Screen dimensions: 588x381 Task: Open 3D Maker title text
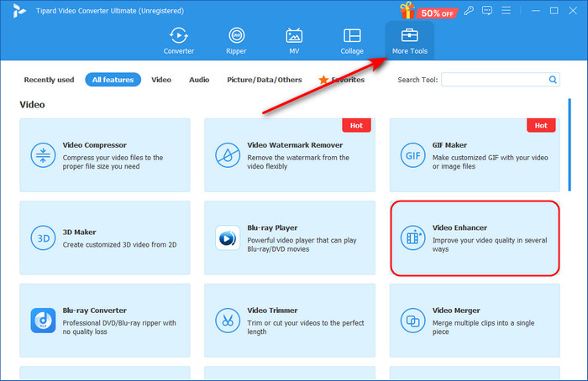click(x=79, y=232)
